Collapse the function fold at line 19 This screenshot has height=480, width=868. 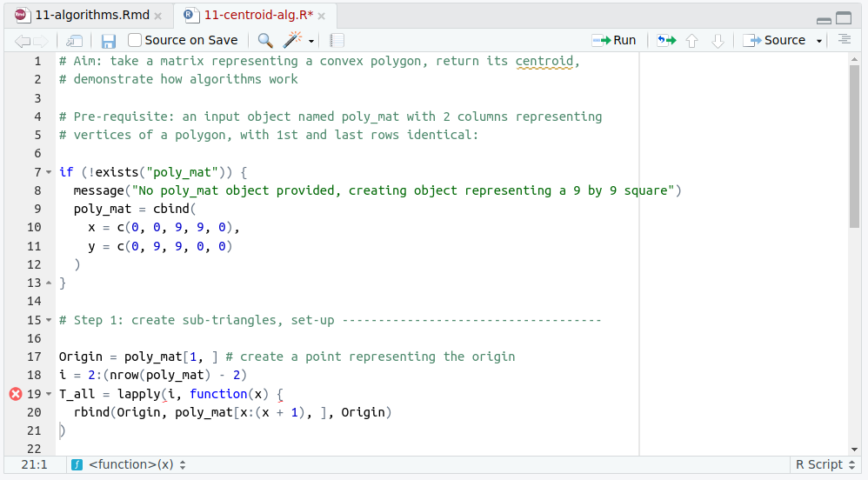tap(49, 394)
